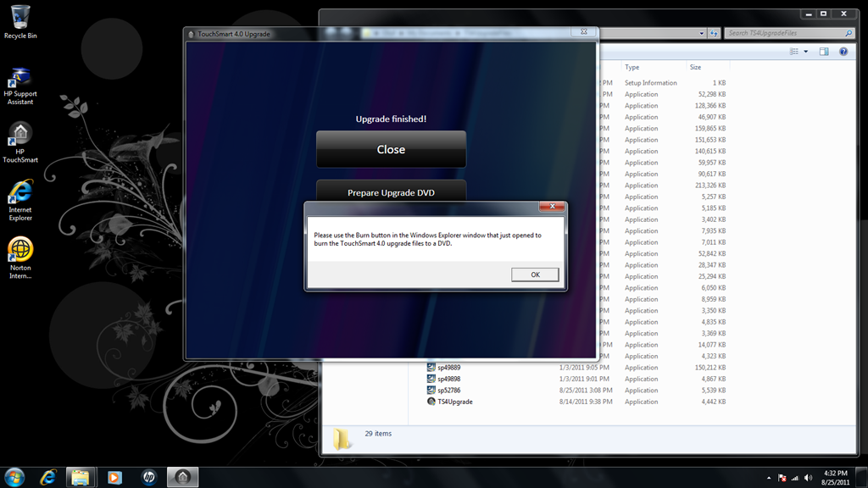Click the sp49898 file icon
Image resolution: width=868 pixels, height=488 pixels.
click(x=431, y=379)
